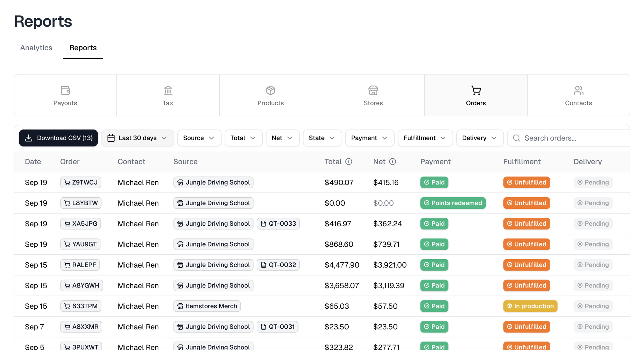Open Jungle Driving School tag for Z9TWCJ
This screenshot has width=644, height=350.
click(x=213, y=183)
